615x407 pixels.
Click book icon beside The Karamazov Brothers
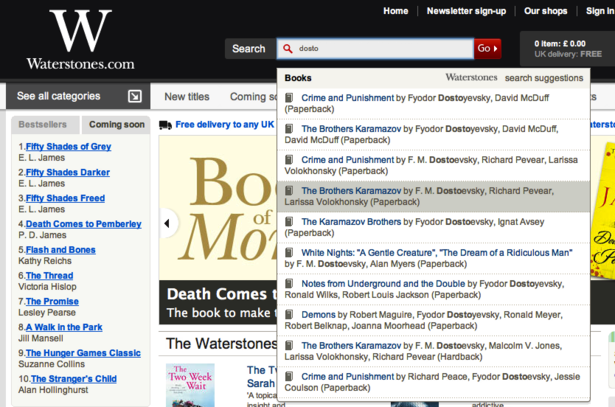pyautogui.click(x=290, y=222)
